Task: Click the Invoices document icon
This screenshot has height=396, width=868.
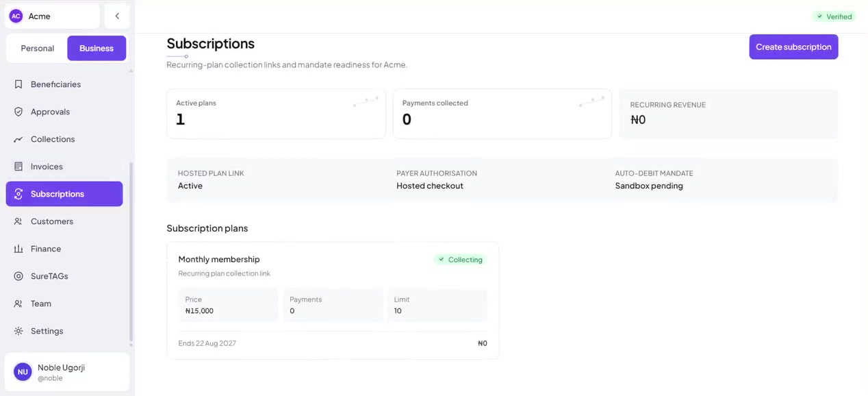Action: [x=18, y=166]
